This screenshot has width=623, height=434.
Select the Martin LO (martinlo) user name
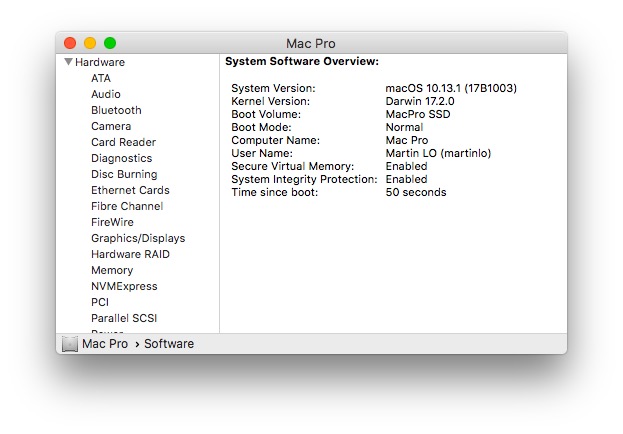point(438,153)
